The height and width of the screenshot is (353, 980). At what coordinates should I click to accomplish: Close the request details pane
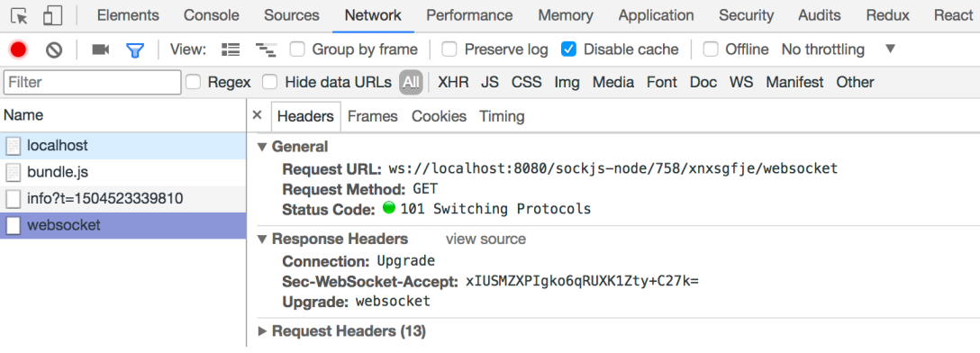click(257, 115)
